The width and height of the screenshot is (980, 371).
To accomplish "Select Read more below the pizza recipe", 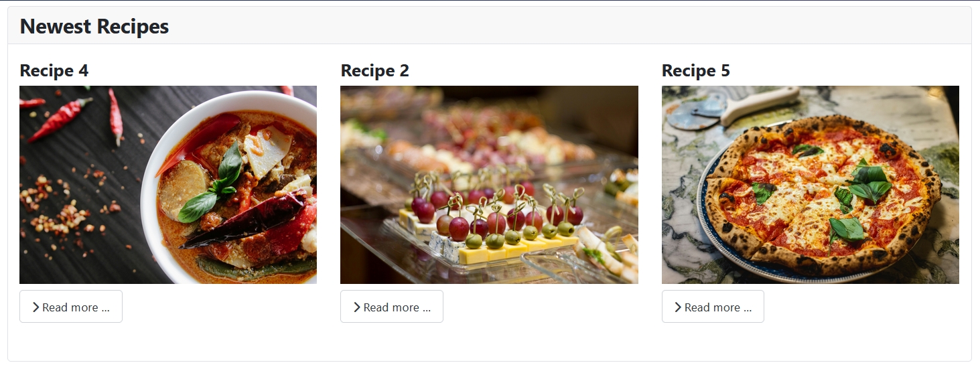I will 713,307.
